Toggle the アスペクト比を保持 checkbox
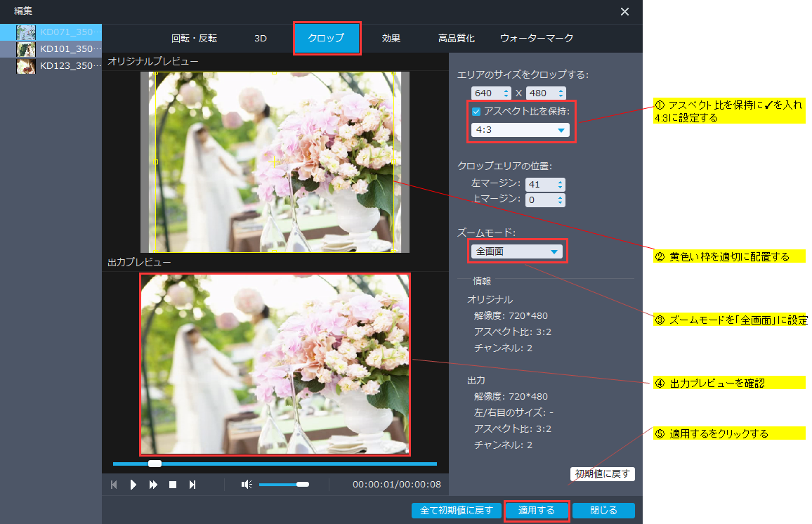The height and width of the screenshot is (524, 812). point(476,111)
